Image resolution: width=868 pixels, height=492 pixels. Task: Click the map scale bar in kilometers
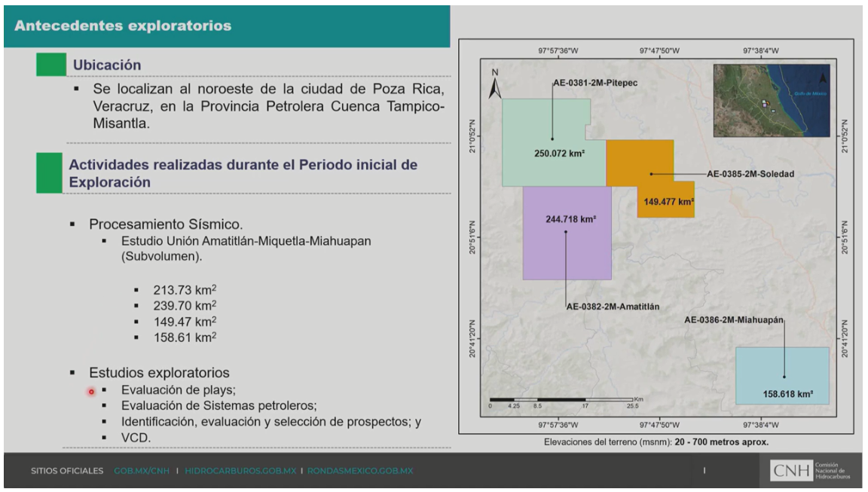coord(564,399)
